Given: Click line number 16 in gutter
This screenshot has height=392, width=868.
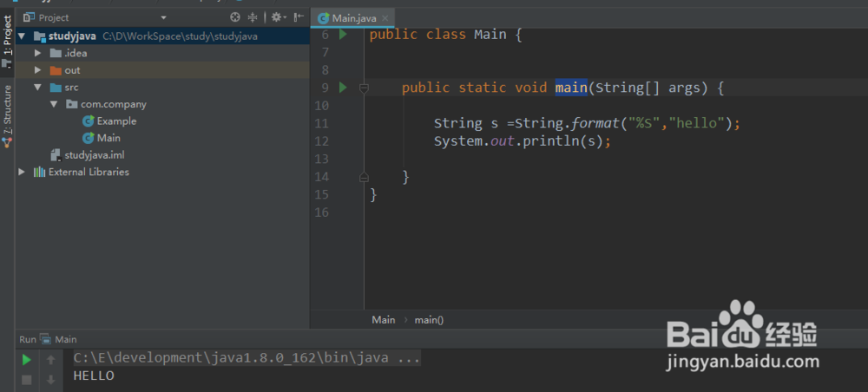Looking at the screenshot, I should 322,212.
